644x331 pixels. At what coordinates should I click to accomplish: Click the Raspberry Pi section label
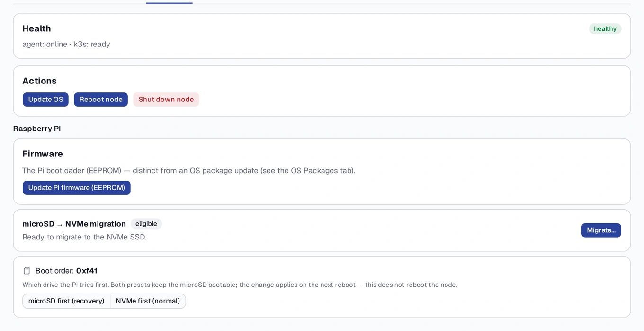(37, 129)
